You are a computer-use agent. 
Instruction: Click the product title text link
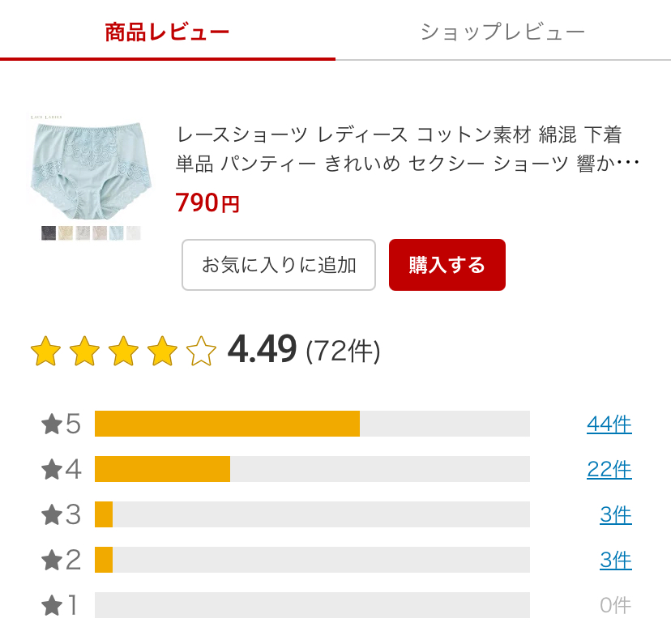[x=408, y=149]
